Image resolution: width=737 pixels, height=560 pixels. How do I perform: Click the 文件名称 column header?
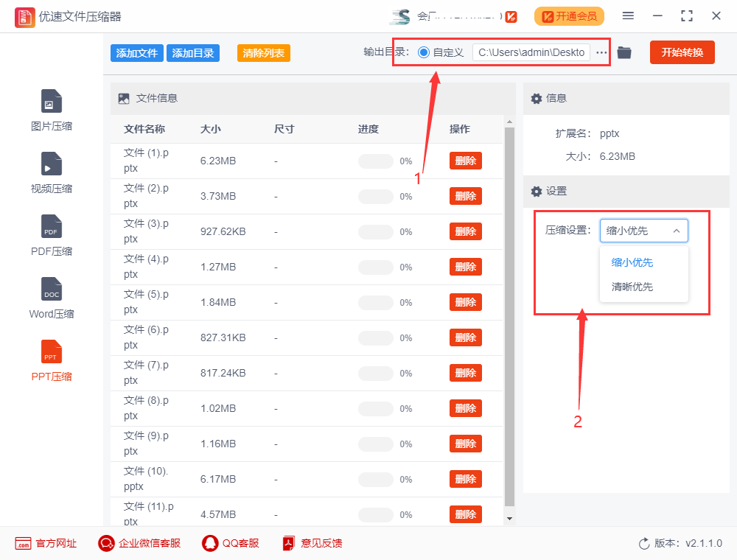coord(144,129)
